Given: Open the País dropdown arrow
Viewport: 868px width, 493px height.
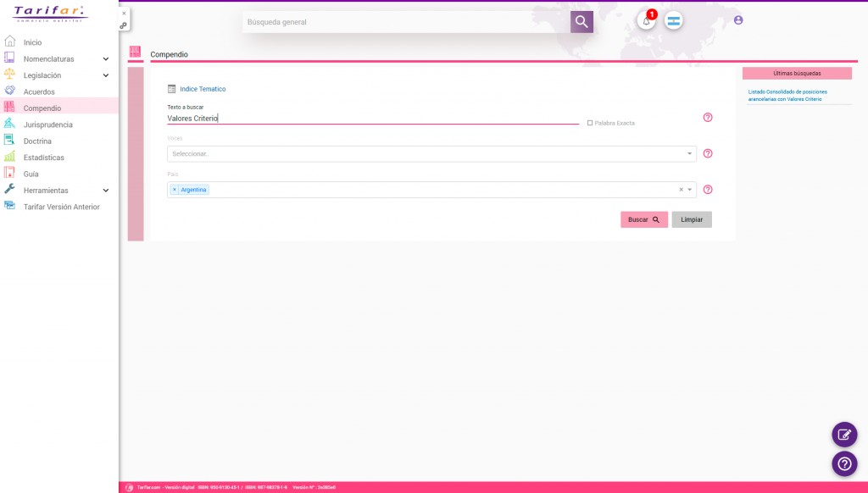Looking at the screenshot, I should coord(690,190).
